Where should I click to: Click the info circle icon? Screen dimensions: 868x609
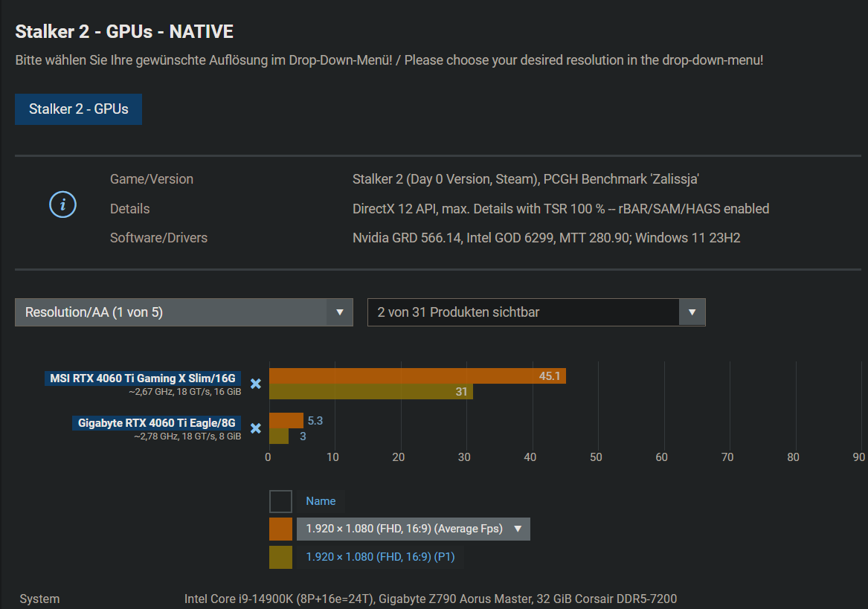62,204
